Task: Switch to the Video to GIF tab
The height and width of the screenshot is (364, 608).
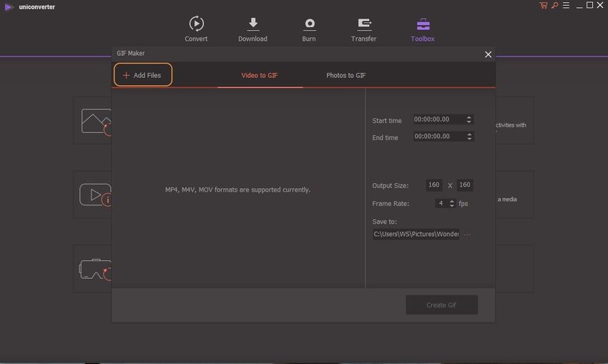Action: [260, 75]
